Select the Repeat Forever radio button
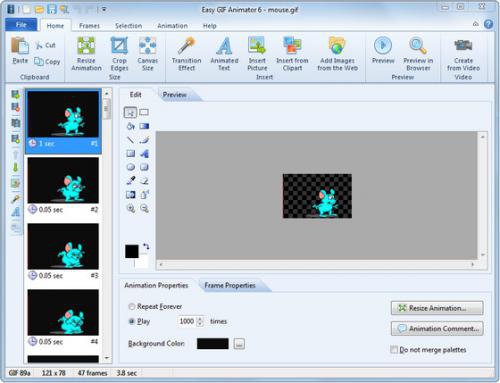The width and height of the screenshot is (500, 383). coord(132,306)
